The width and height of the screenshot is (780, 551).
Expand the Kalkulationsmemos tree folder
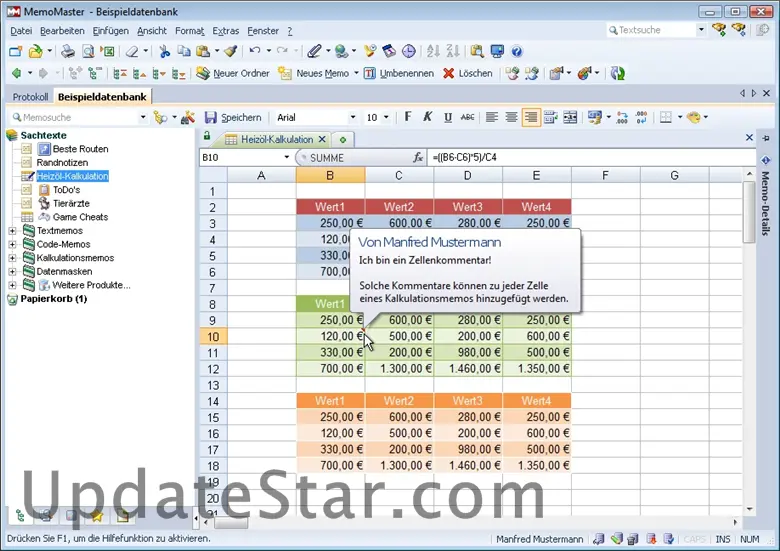12,258
